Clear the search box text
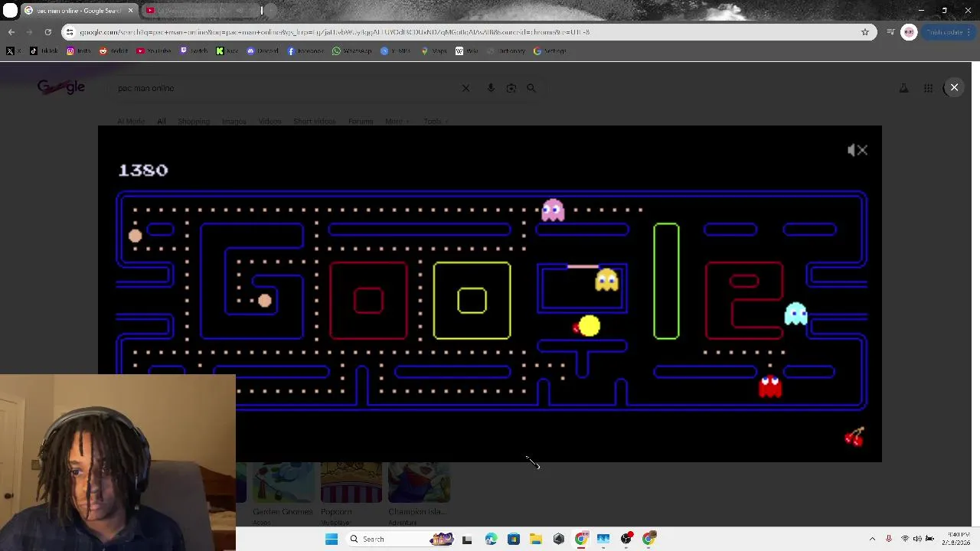Screen dimensions: 980x551 pyautogui.click(x=465, y=88)
